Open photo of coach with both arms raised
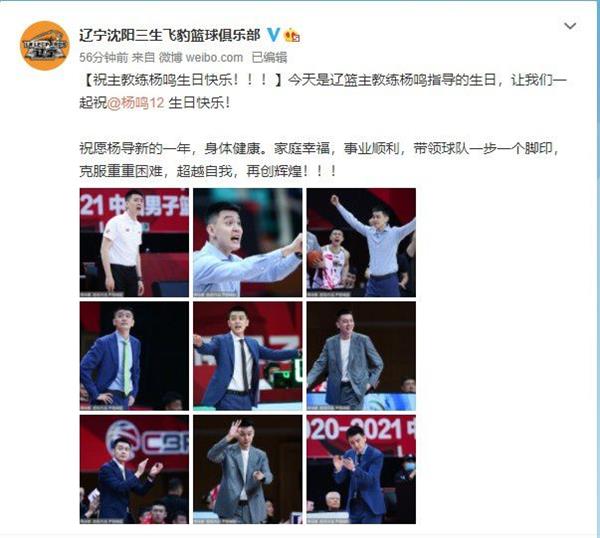This screenshot has height=538, width=600. [x=361, y=243]
